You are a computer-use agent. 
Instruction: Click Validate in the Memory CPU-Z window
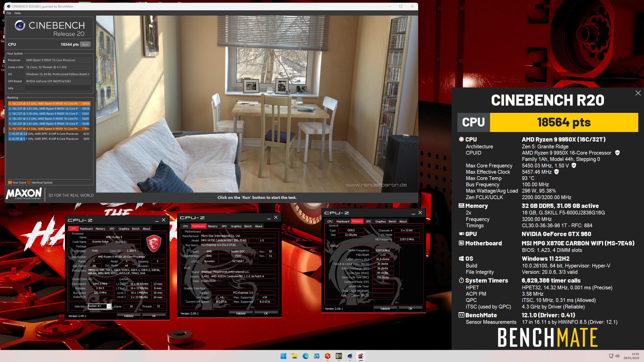[x=385, y=309]
